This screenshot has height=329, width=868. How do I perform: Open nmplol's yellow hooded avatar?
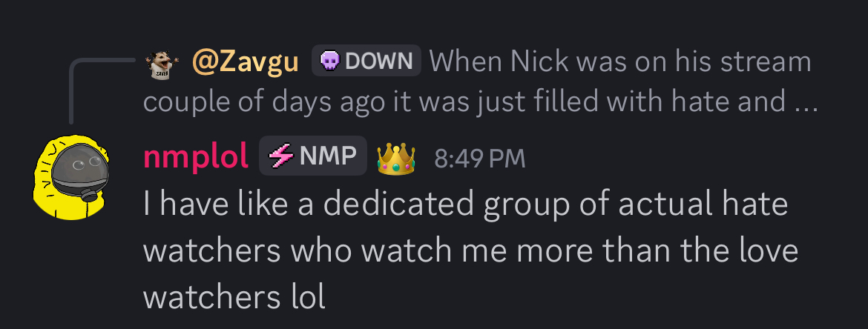pyautogui.click(x=71, y=177)
